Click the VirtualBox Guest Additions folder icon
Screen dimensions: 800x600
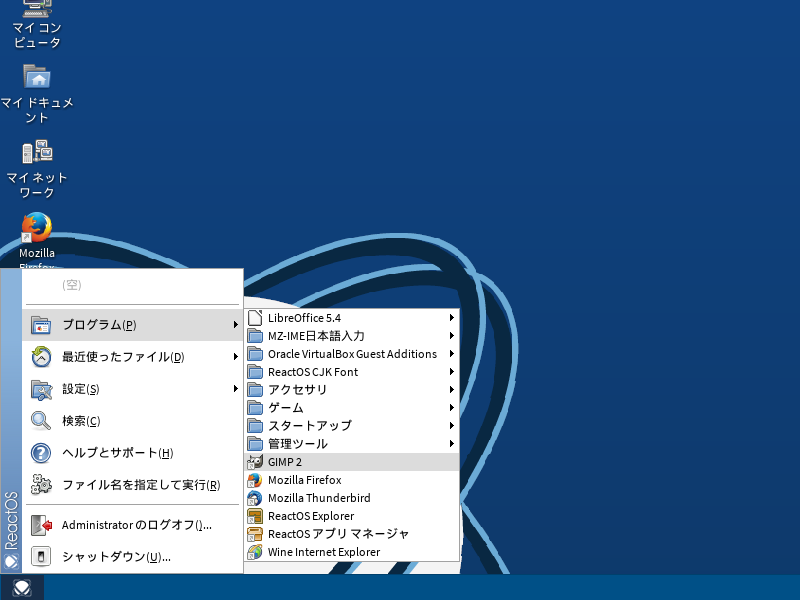pyautogui.click(x=255, y=354)
